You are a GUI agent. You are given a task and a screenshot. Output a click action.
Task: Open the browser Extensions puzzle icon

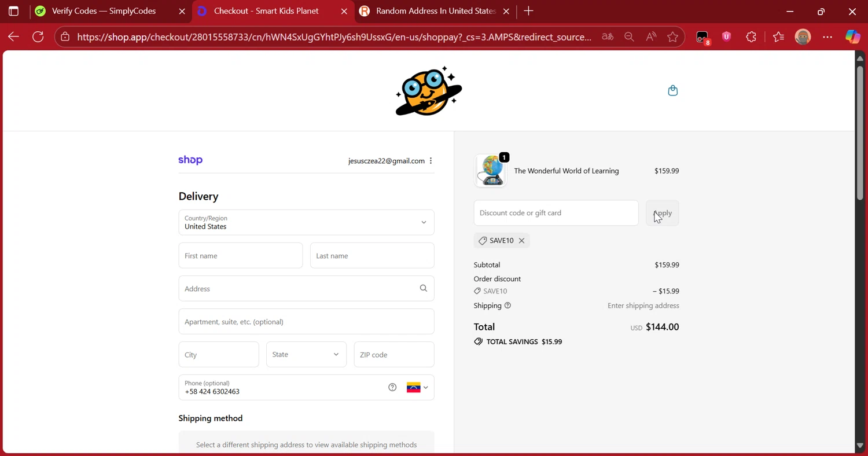tap(751, 37)
